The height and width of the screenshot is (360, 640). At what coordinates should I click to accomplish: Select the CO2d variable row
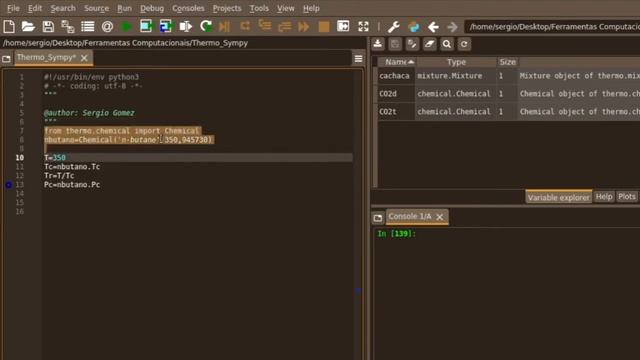coord(508,94)
